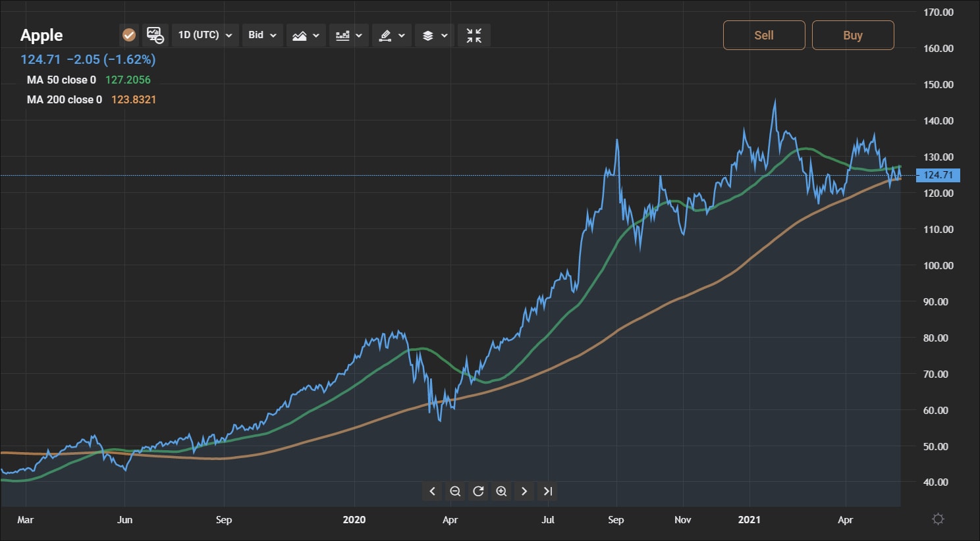Click the collapse fullscreen arrows icon
The width and height of the screenshot is (980, 541).
(x=474, y=36)
